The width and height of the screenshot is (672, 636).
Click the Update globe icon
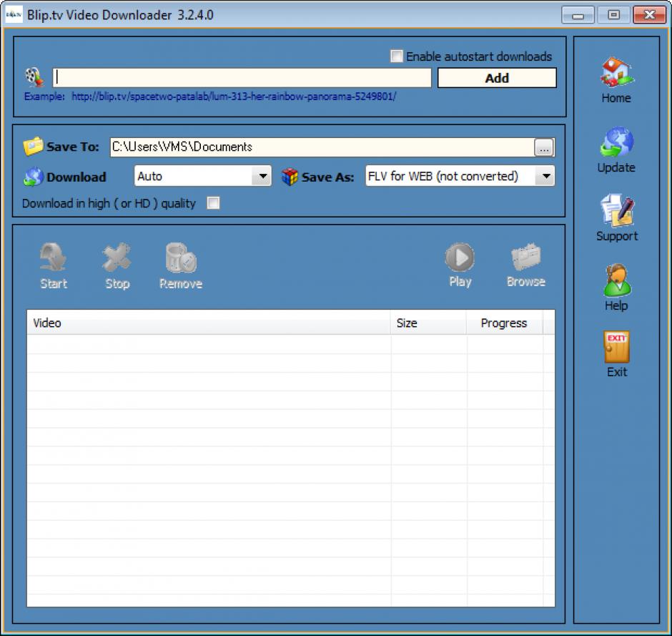coord(616,142)
